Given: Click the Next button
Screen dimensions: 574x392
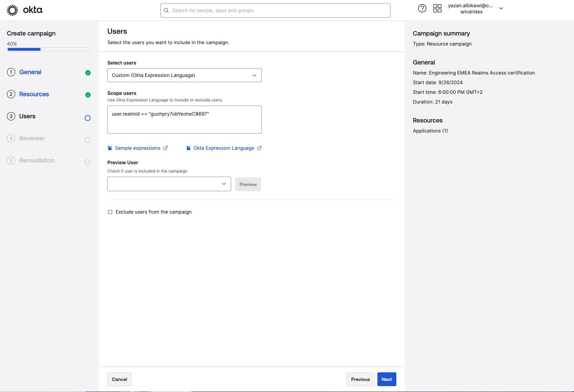Looking at the screenshot, I should [x=386, y=379].
